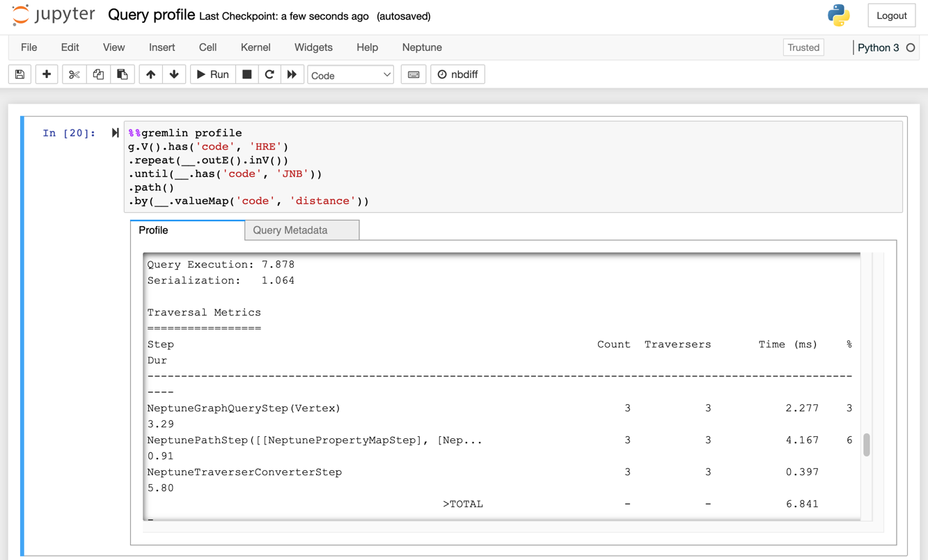Open the File menu

click(x=29, y=47)
